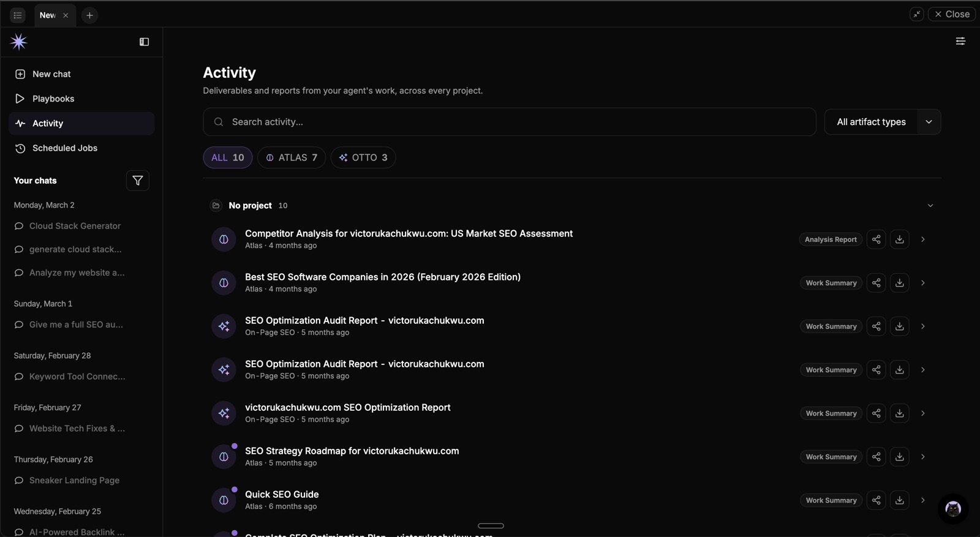Share Best SEO Software Companies report
The height and width of the screenshot is (537, 980).
pyautogui.click(x=876, y=283)
